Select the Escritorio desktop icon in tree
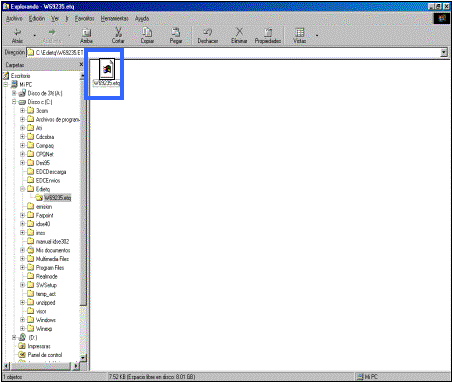The width and height of the screenshot is (452, 382). pyautogui.click(x=6, y=76)
